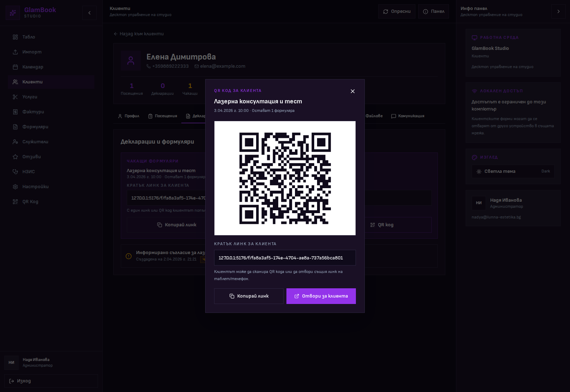Toggle the Светла тема option

500,171
